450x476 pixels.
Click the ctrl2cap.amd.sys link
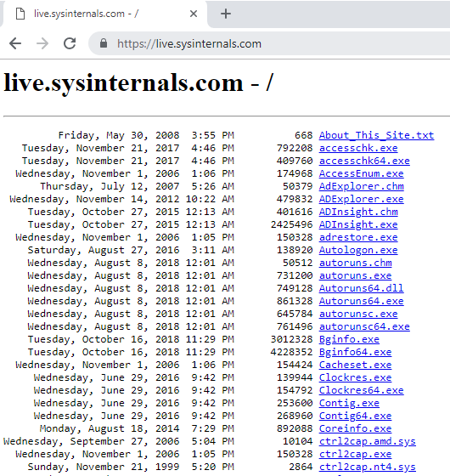click(x=367, y=441)
